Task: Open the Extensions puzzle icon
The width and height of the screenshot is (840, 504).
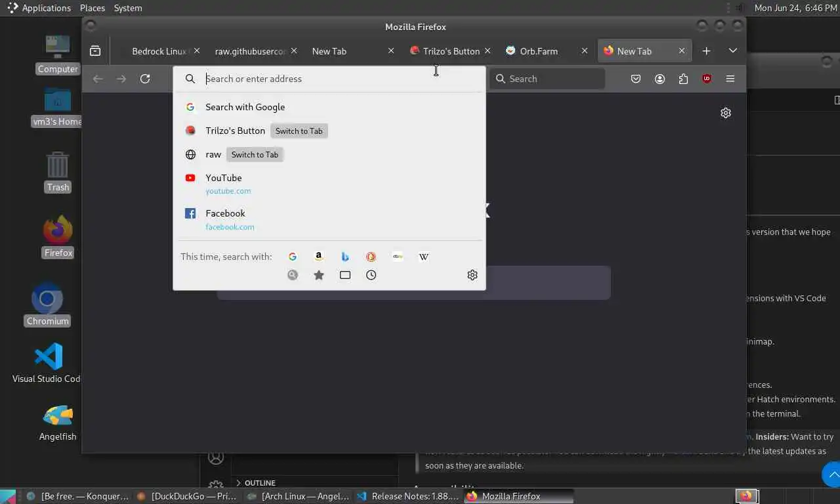Action: (x=683, y=79)
